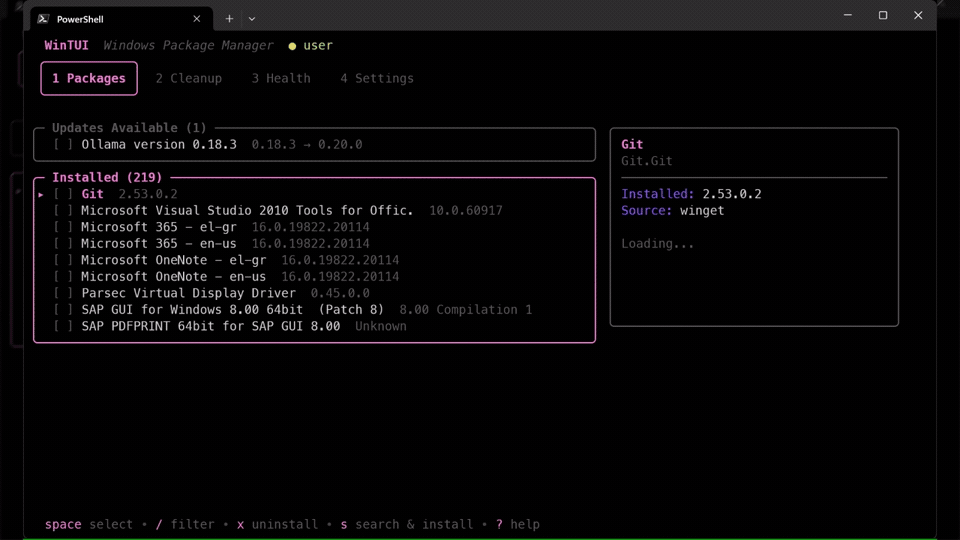The image size is (960, 540).
Task: Close the PowerShell tab
Action: (197, 19)
